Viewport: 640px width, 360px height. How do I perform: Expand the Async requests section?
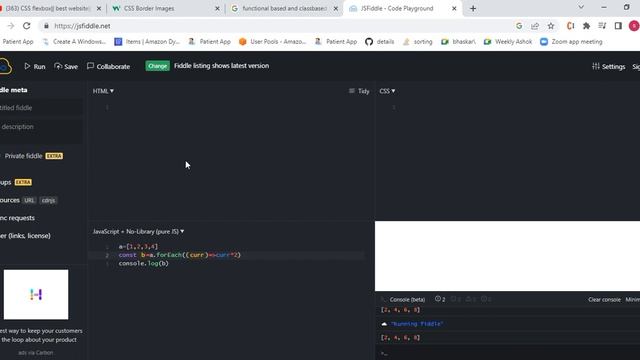click(x=18, y=218)
